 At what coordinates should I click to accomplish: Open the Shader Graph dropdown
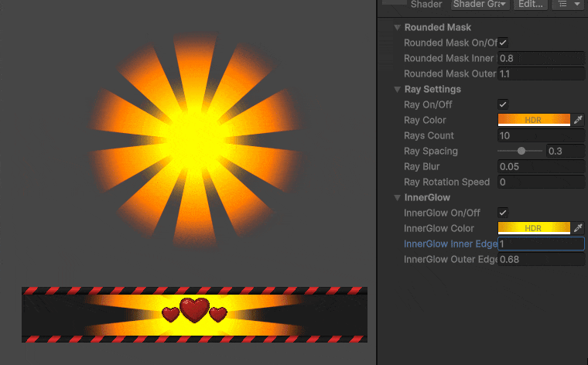pyautogui.click(x=480, y=5)
